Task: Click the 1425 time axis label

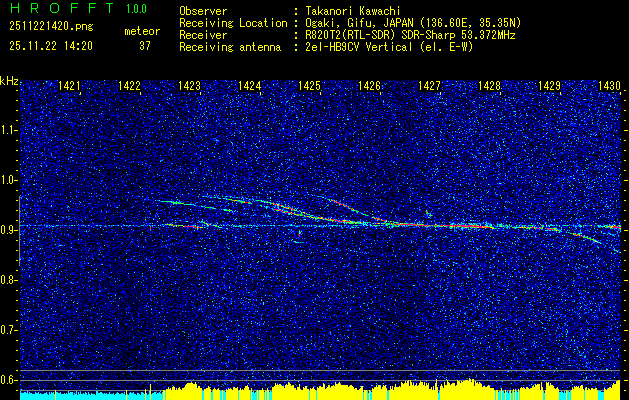Action: click(x=310, y=86)
